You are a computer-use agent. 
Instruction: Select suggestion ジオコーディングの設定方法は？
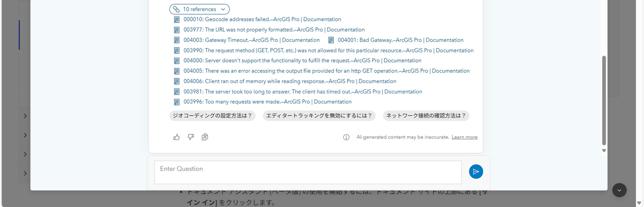point(212,116)
